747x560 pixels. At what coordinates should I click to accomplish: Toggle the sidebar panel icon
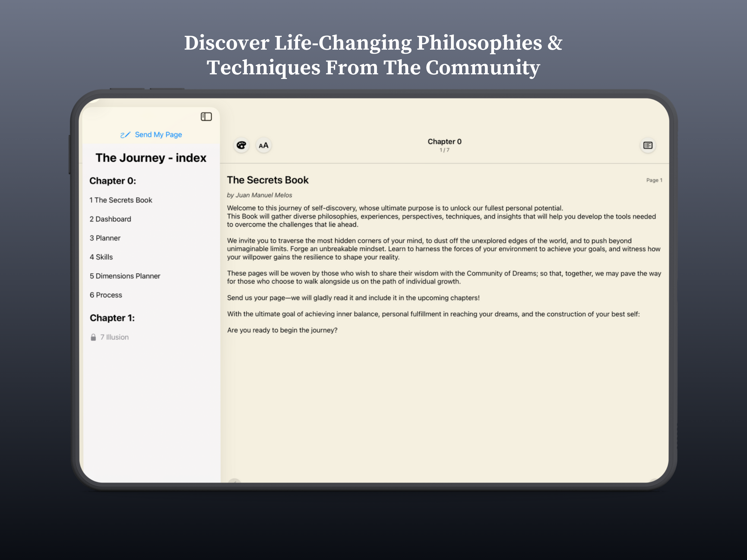206,117
